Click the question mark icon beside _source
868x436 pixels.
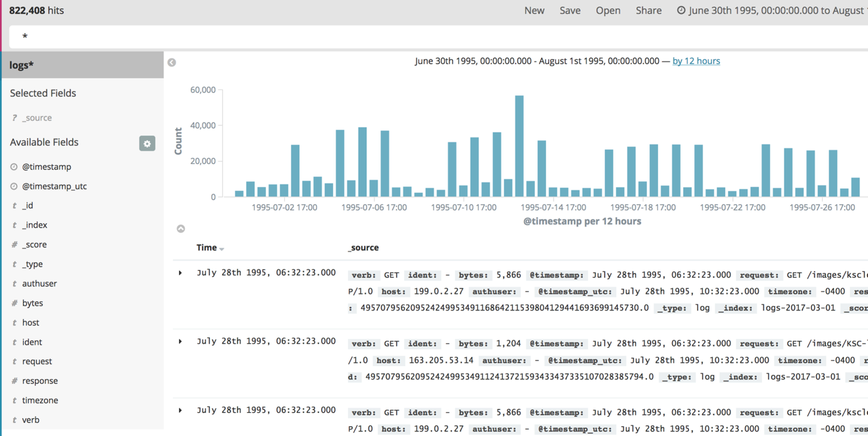[14, 118]
